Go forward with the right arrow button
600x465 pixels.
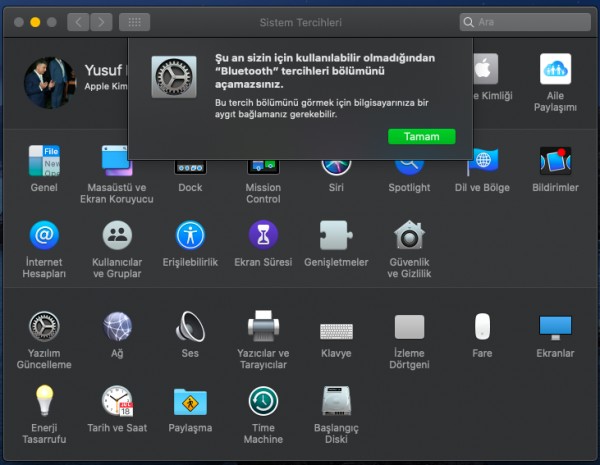(101, 22)
